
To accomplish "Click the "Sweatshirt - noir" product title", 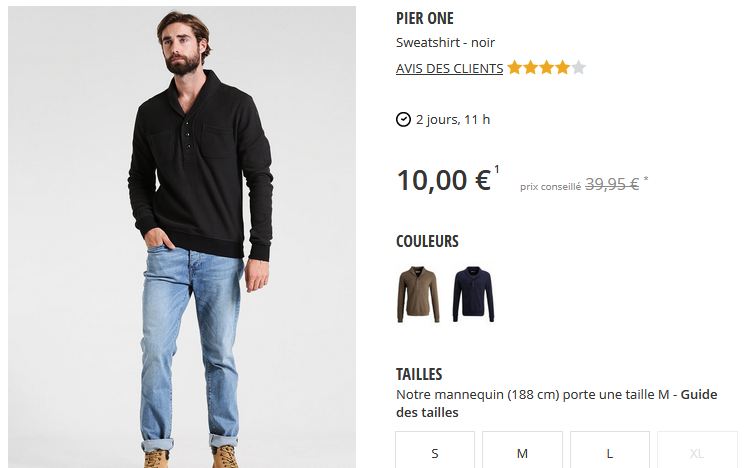I will point(445,43).
